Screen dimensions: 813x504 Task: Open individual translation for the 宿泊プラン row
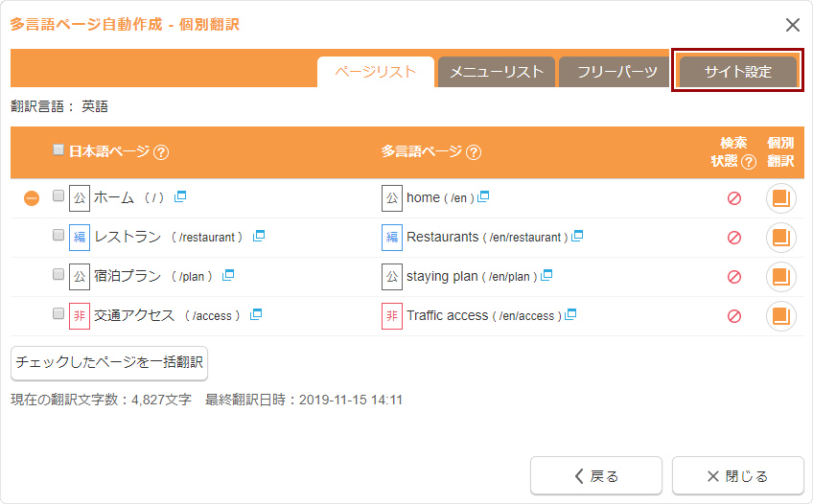click(x=780, y=277)
